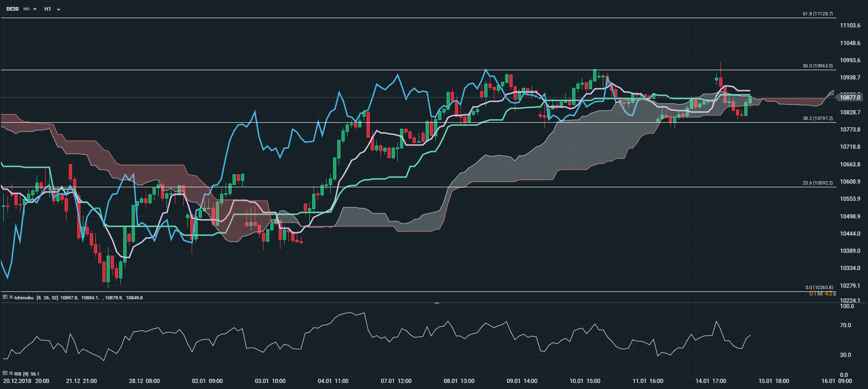The image size is (868, 389).
Task: Click the current price tag 10877.0
Action: (851, 97)
